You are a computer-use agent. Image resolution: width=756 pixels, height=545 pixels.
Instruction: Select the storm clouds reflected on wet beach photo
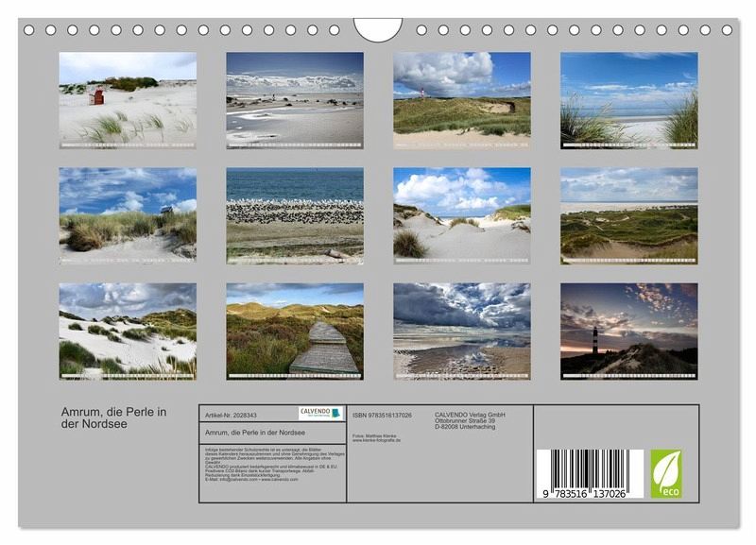[462, 331]
